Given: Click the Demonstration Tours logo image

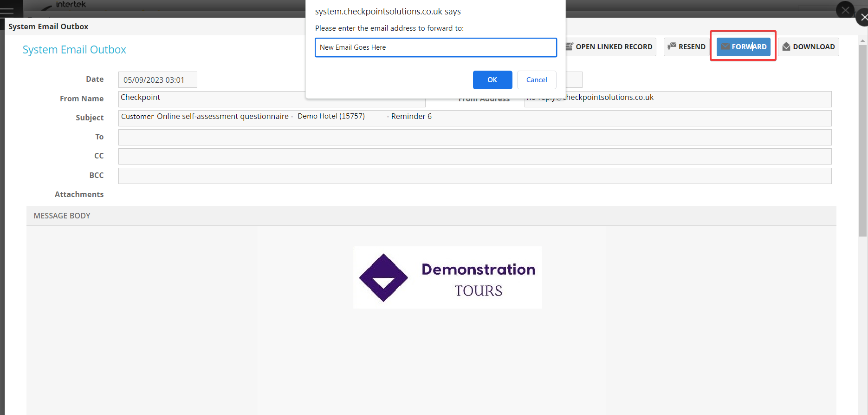Looking at the screenshot, I should click(x=447, y=277).
